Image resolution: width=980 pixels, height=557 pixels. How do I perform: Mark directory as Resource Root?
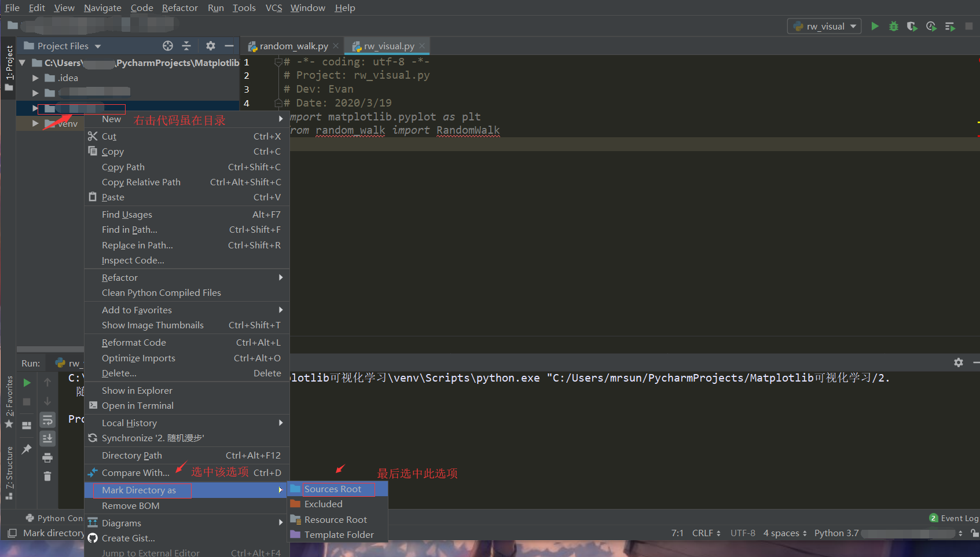(x=337, y=519)
